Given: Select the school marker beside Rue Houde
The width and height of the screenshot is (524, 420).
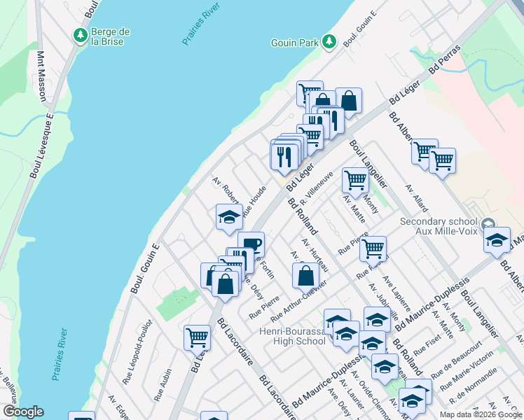Looking at the screenshot, I should 229,218.
